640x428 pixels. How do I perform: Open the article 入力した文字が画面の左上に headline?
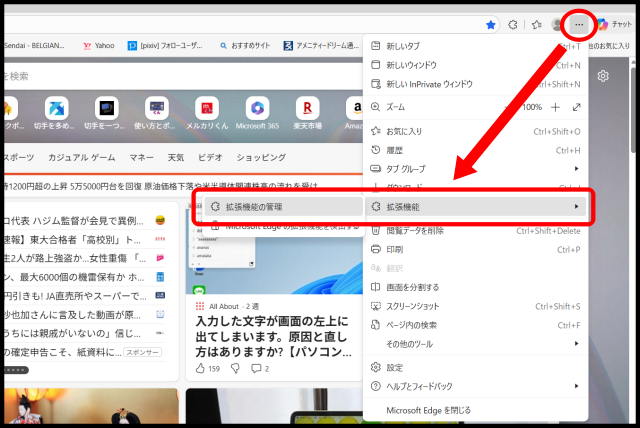[x=273, y=337]
